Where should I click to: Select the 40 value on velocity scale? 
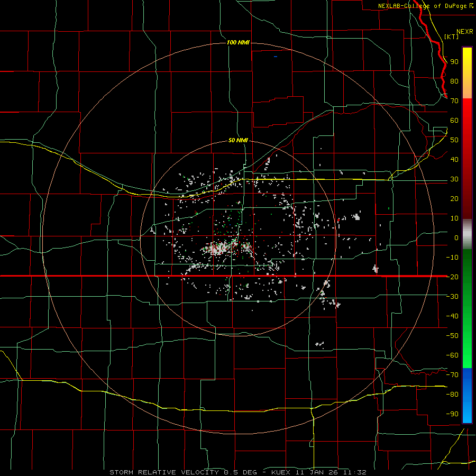click(x=454, y=159)
